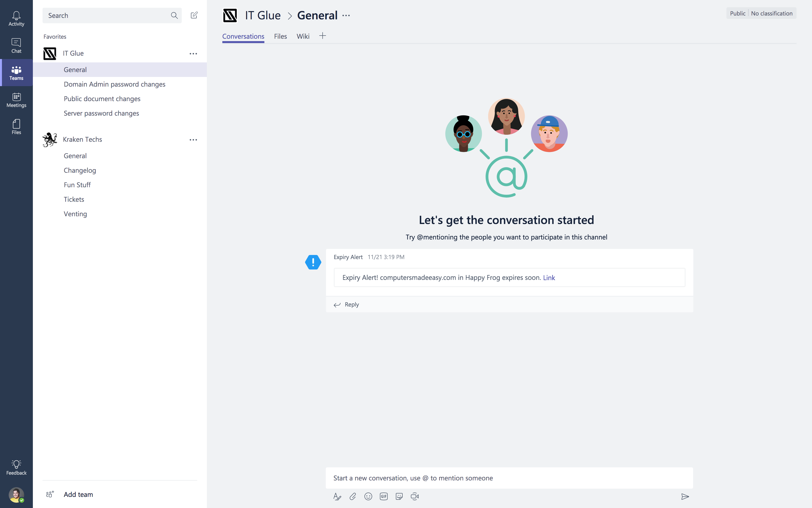Click the No classification badge

[772, 14]
